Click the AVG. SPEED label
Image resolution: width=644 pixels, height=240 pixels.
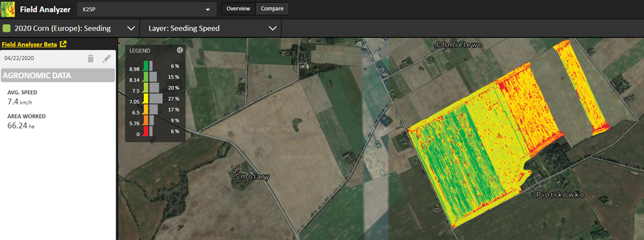pos(23,92)
